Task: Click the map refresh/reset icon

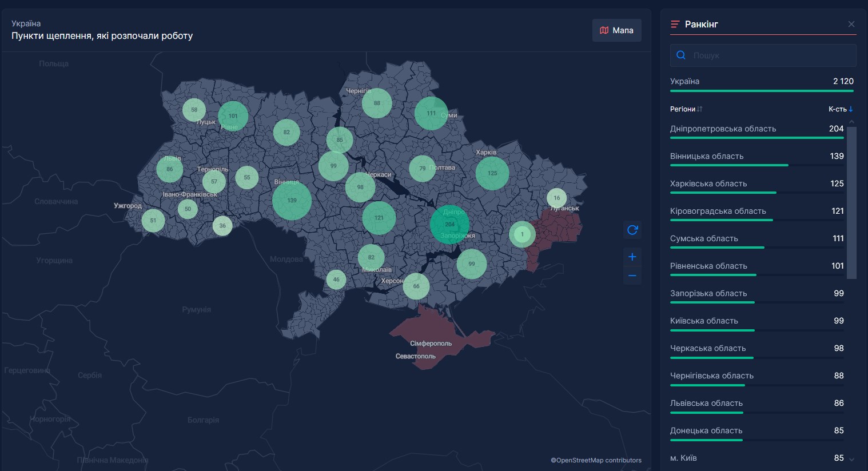Action: (632, 230)
